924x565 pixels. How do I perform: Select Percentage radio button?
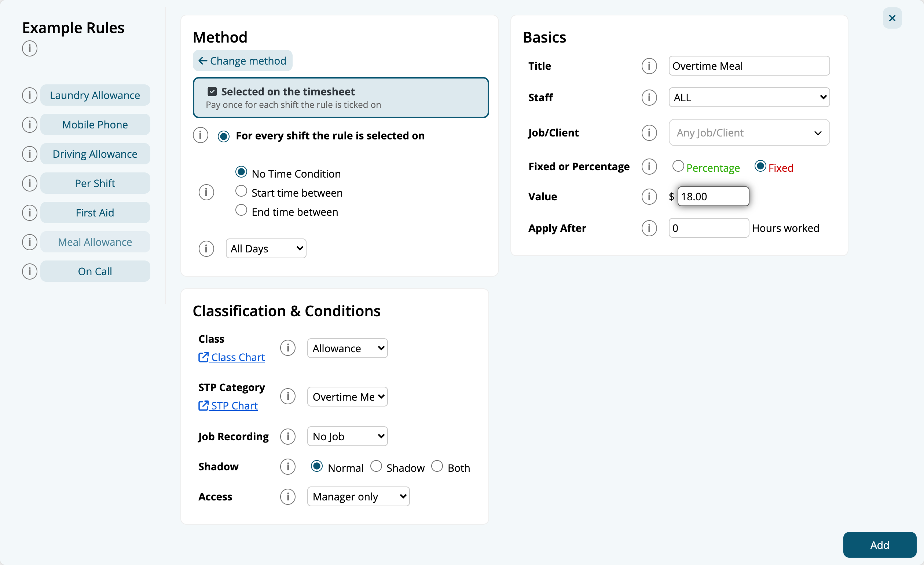(678, 166)
